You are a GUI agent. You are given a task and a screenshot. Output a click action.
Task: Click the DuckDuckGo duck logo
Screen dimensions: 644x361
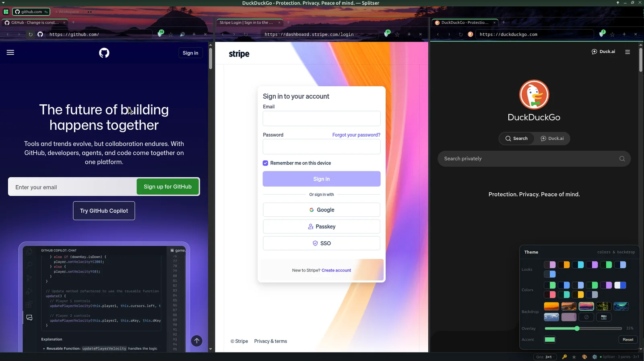pyautogui.click(x=534, y=95)
